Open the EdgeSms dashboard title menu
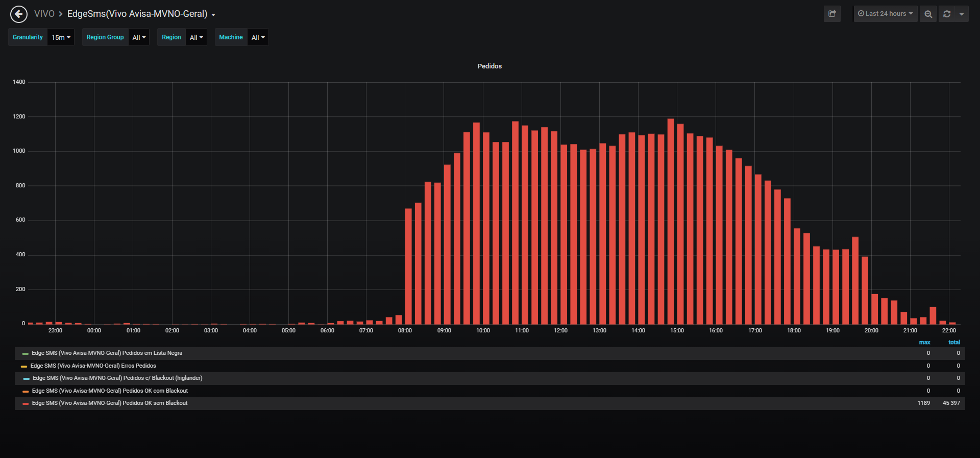This screenshot has width=980, height=458. [141, 14]
